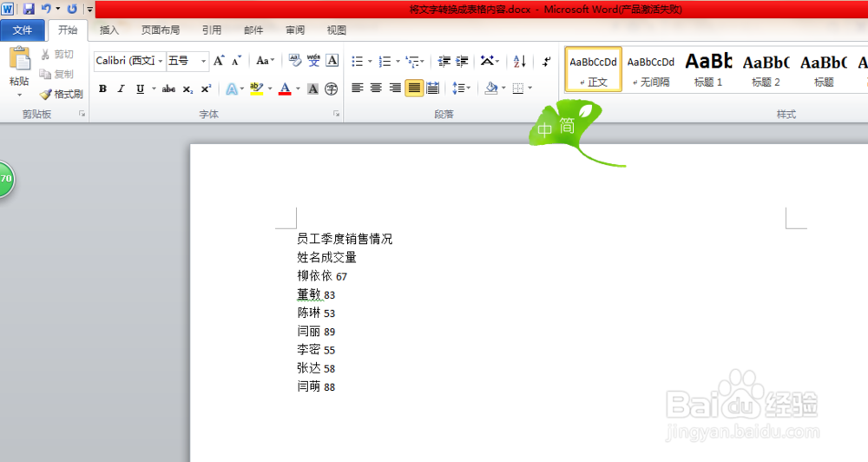
Task: Apply the 标题 2 heading style
Action: pos(766,69)
